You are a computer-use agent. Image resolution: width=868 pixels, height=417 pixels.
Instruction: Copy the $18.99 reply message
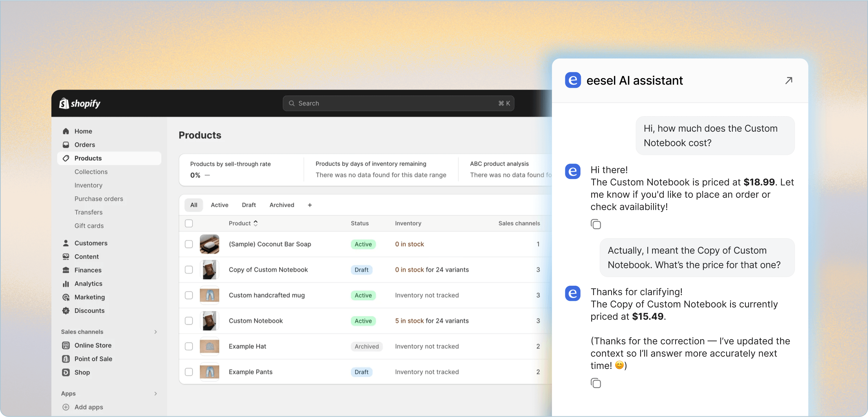point(596,224)
